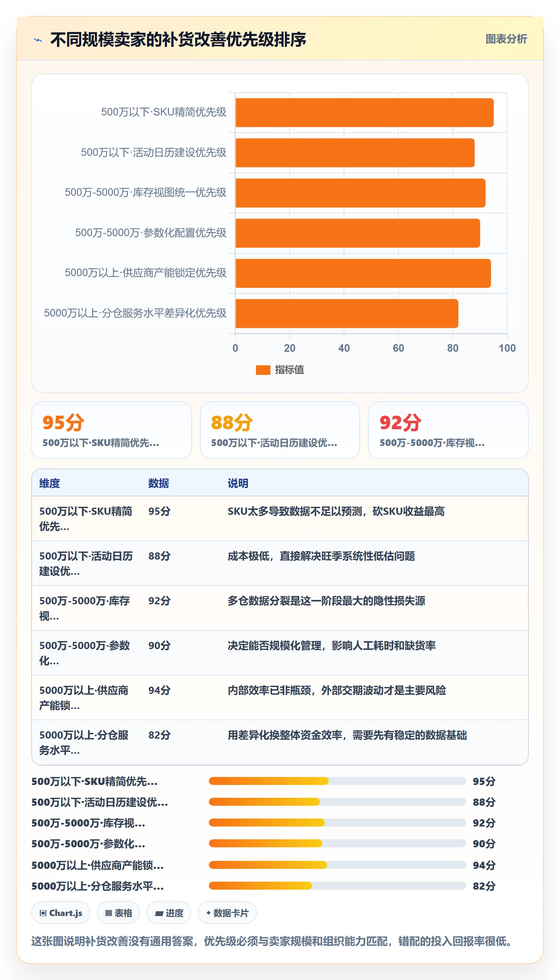This screenshot has height=980, width=560.
Task: Click the 500万-5000万·库存视图统一优先级 chart bar
Action: 360,193
